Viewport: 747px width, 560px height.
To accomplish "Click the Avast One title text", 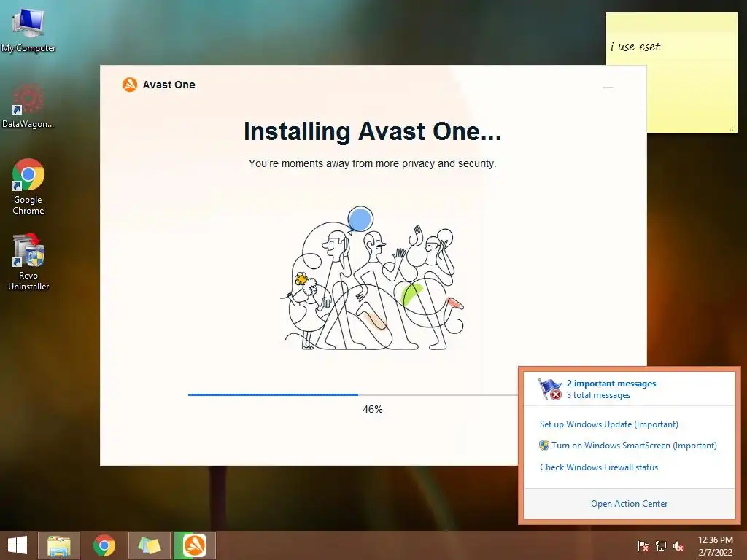I will tap(169, 85).
